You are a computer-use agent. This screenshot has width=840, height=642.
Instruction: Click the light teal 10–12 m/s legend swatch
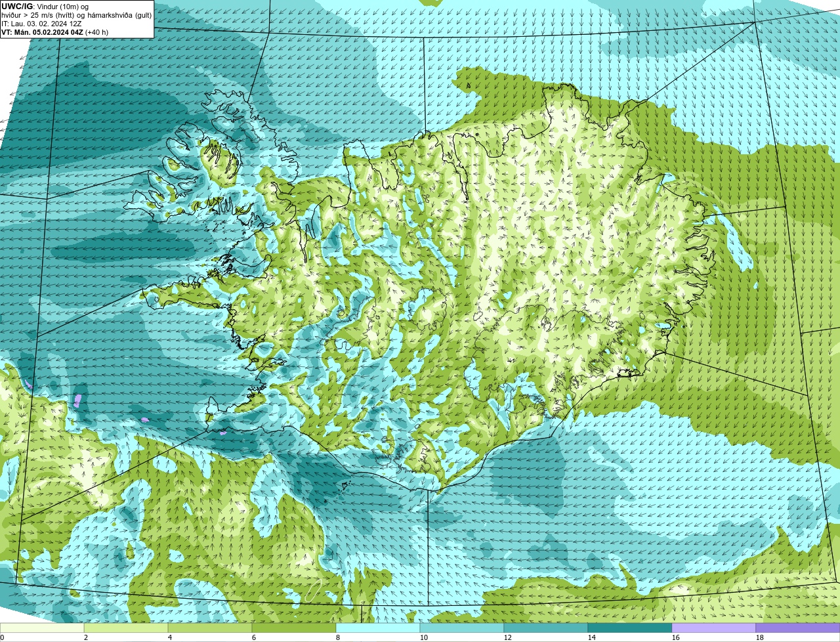coord(462,628)
